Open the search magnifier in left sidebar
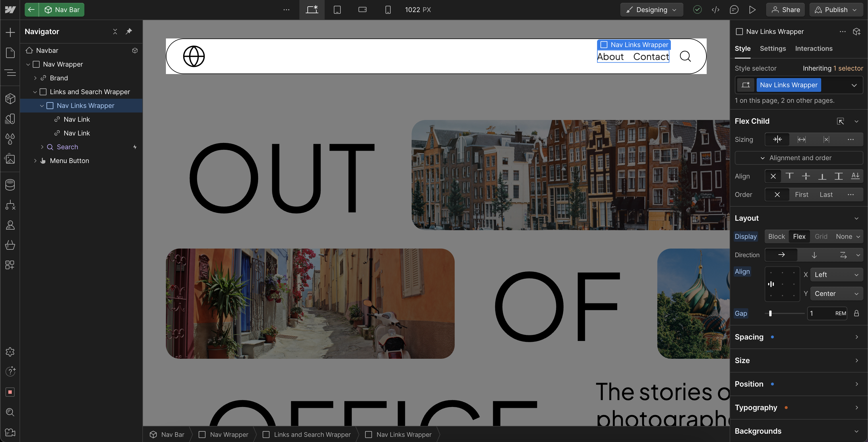This screenshot has height=442, width=868. click(10, 412)
